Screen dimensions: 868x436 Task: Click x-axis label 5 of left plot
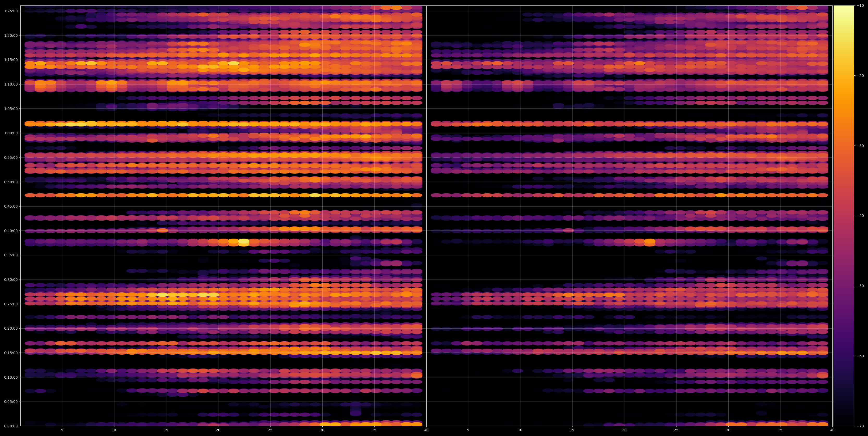(62, 430)
